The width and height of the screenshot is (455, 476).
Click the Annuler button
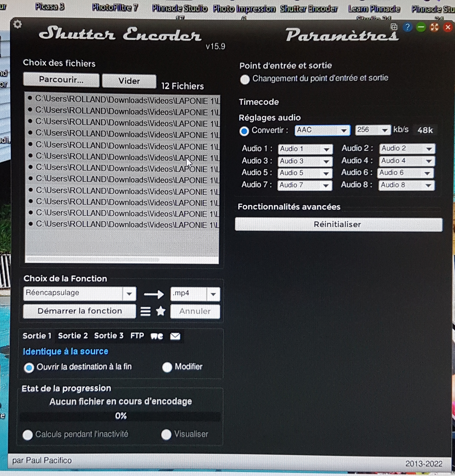(x=195, y=311)
